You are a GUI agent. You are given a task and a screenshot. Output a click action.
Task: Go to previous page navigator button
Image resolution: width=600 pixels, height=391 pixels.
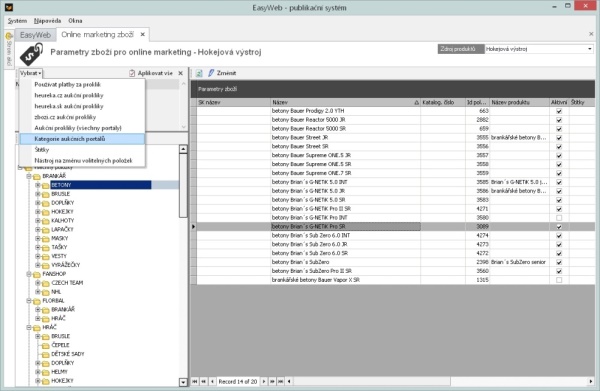pos(204,381)
